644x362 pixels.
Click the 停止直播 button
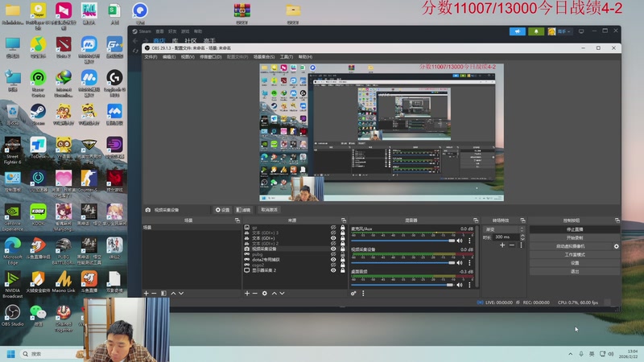(x=575, y=229)
